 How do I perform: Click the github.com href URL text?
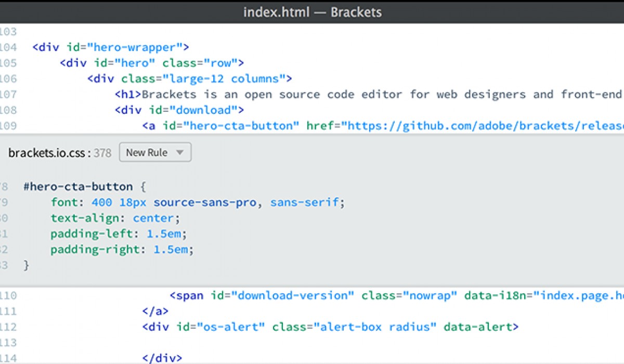[484, 125]
